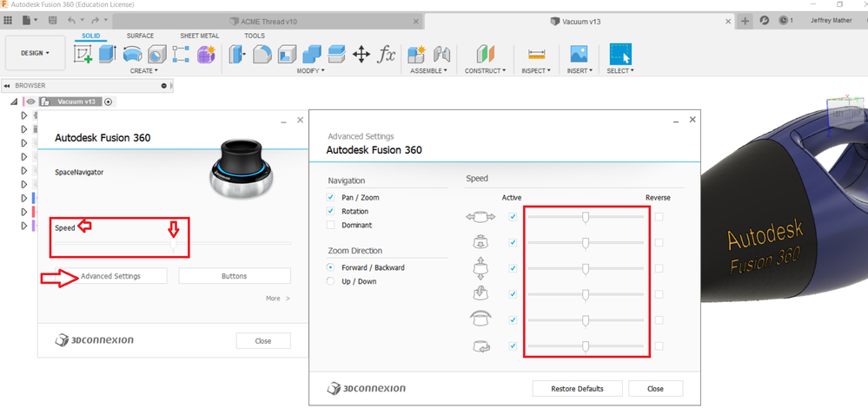Open the ASSEMBLE dropdown menu
This screenshot has width=868, height=414.
click(428, 71)
